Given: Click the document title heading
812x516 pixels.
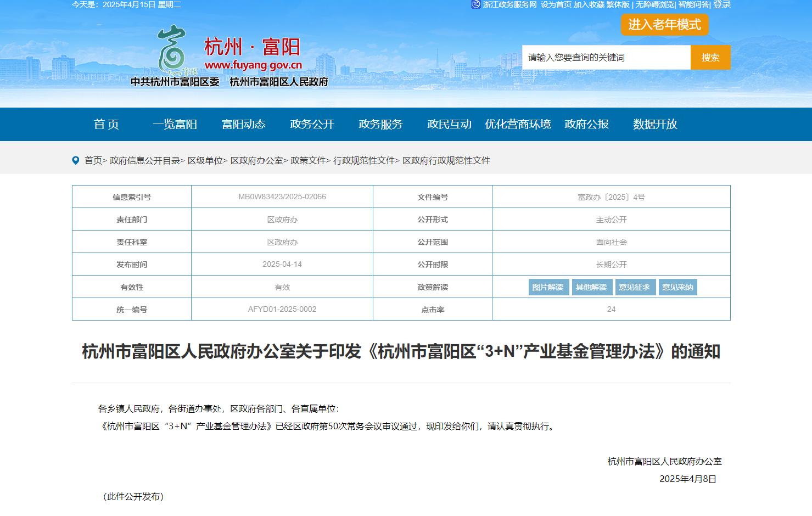Looking at the screenshot, I should pyautogui.click(x=401, y=351).
